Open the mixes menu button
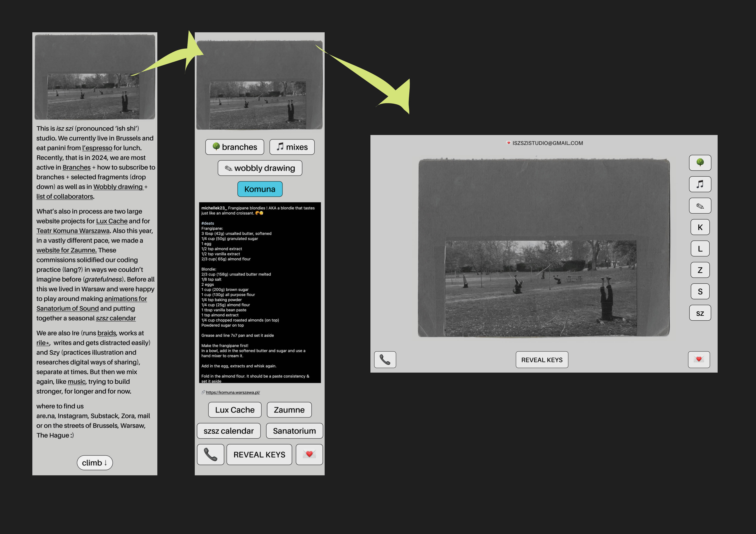Viewport: 756px width, 534px height. click(292, 147)
